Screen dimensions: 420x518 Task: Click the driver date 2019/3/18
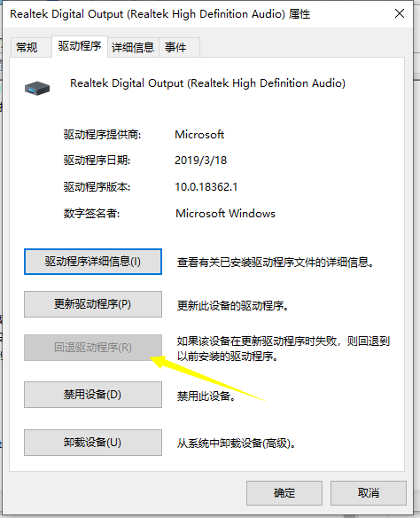(x=200, y=161)
